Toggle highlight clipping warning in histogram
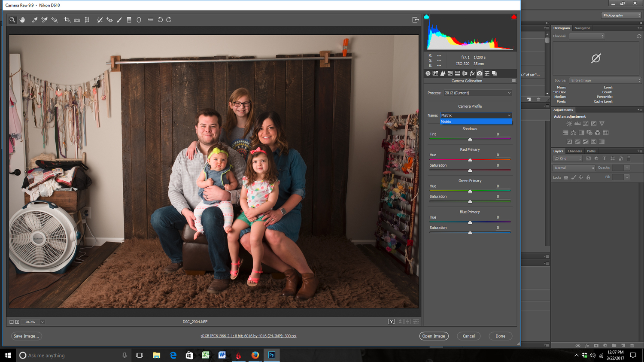 tap(513, 17)
